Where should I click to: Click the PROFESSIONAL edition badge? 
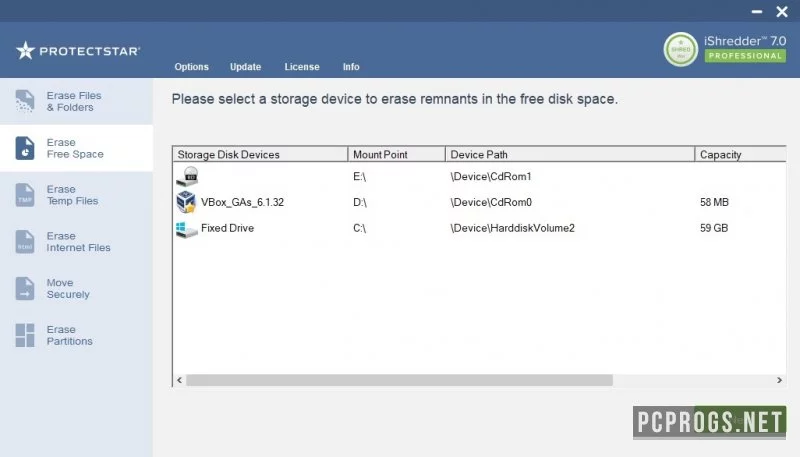coord(745,56)
